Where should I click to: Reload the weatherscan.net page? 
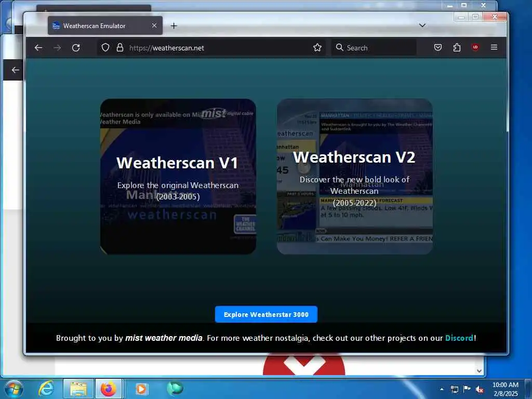pos(76,48)
